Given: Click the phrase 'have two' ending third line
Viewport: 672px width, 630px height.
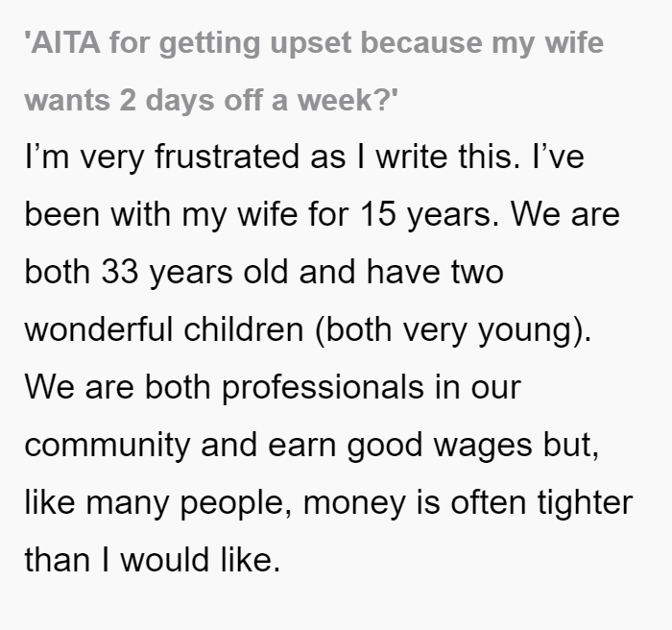Looking at the screenshot, I should [x=435, y=272].
